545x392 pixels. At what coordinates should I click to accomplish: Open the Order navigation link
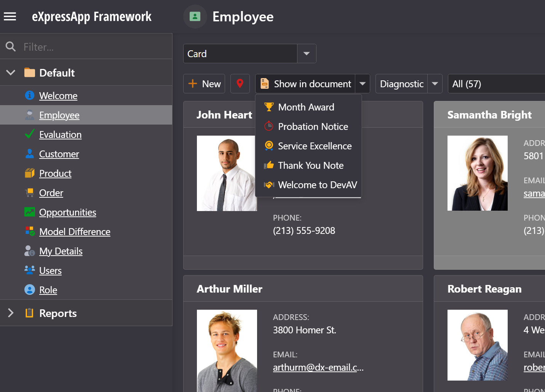[51, 193]
